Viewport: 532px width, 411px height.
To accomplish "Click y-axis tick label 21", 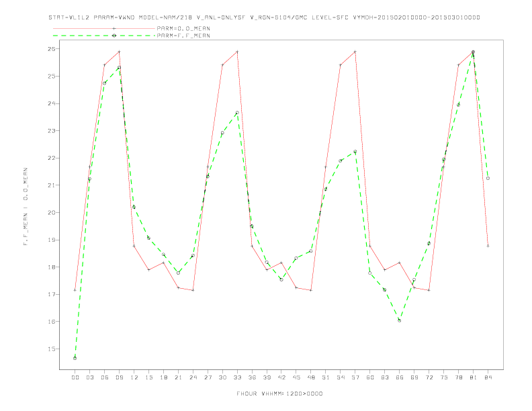I will coord(52,185).
